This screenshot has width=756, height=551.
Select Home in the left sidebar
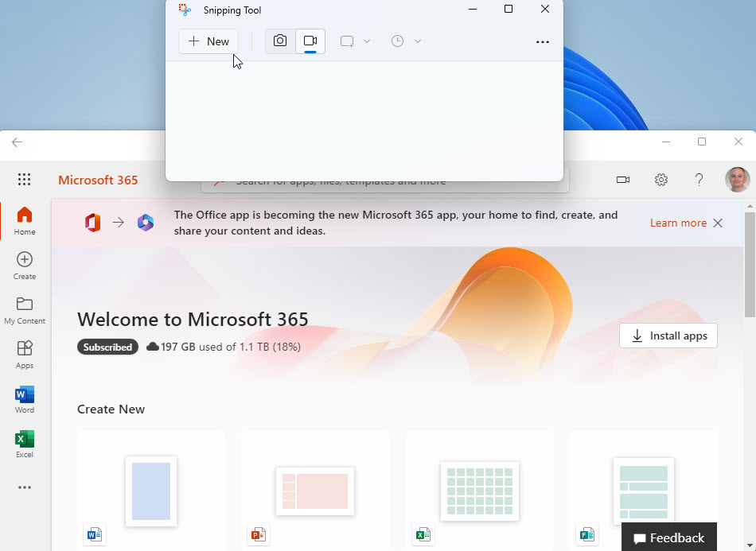click(25, 221)
